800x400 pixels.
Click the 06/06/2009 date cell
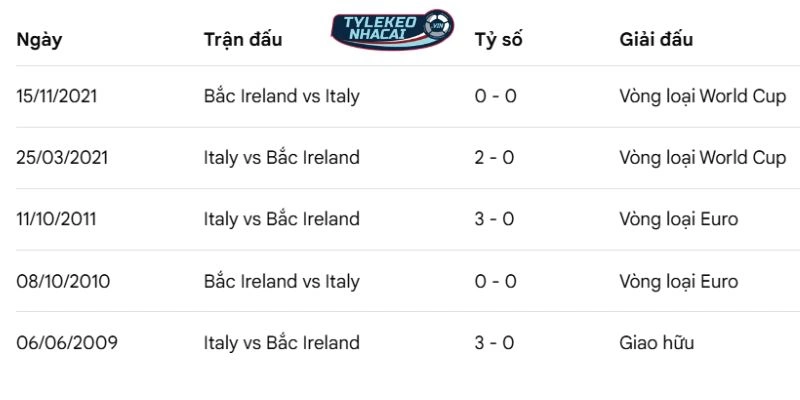click(x=67, y=343)
